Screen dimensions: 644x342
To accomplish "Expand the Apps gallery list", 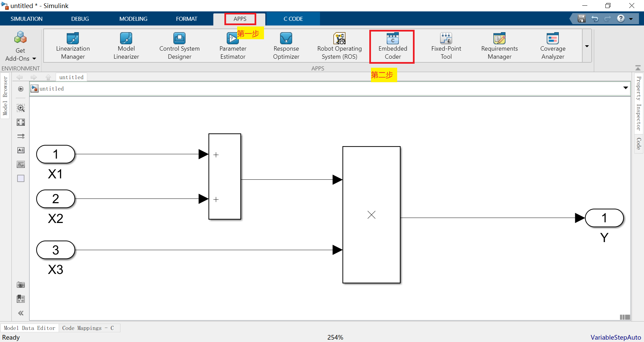I will [587, 46].
